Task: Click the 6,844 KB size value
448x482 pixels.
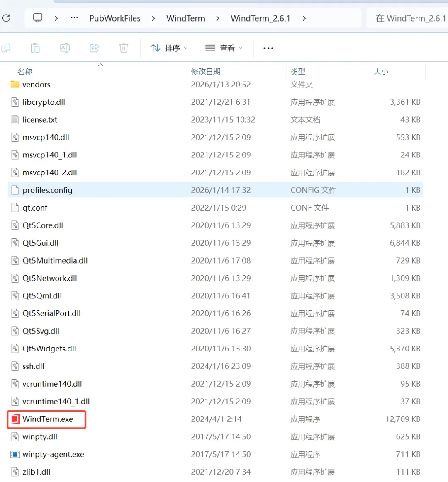Action: (405, 243)
